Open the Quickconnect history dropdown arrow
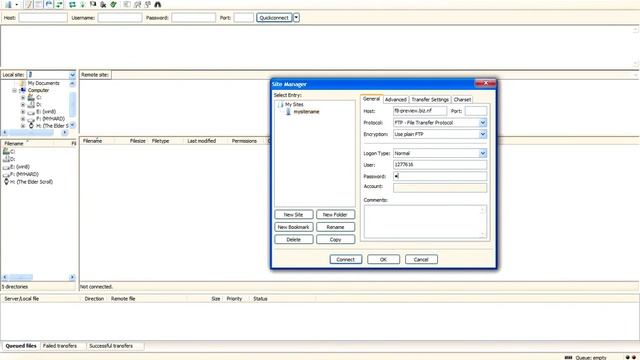Image resolution: width=640 pixels, height=360 pixels. (296, 18)
